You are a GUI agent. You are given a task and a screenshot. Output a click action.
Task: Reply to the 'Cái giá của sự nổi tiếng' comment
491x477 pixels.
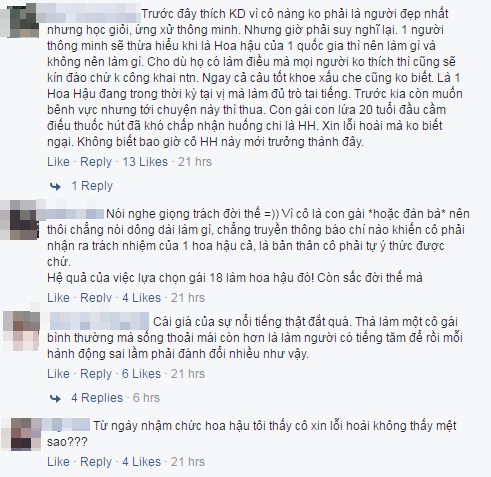click(x=96, y=374)
